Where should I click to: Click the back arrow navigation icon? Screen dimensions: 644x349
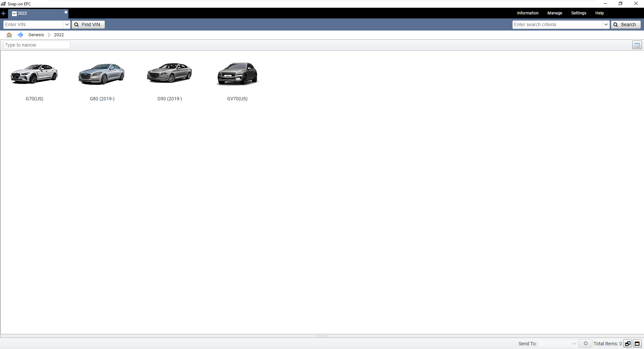pyautogui.click(x=20, y=35)
